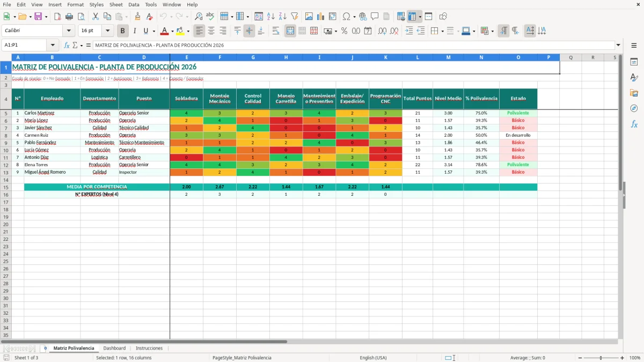
Task: Click the Cut scissors icon
Action: (95, 17)
